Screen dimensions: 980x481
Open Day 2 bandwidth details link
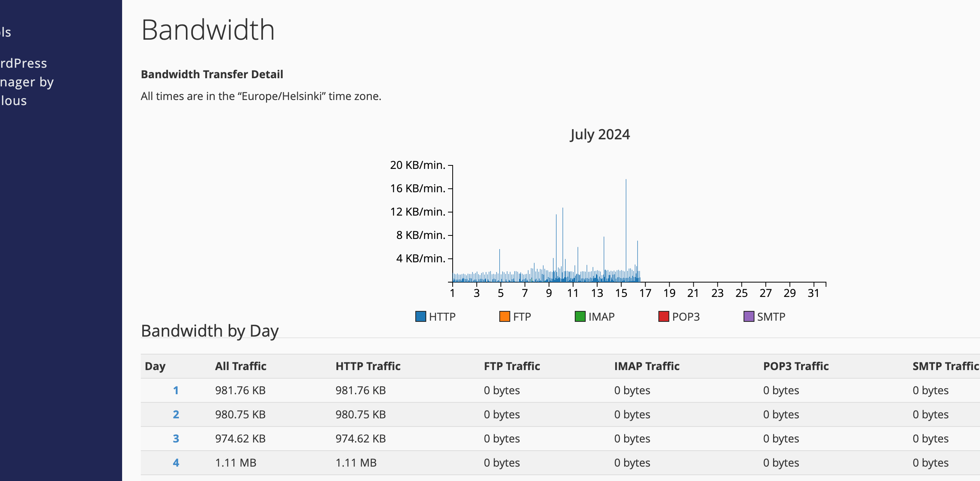coord(176,414)
